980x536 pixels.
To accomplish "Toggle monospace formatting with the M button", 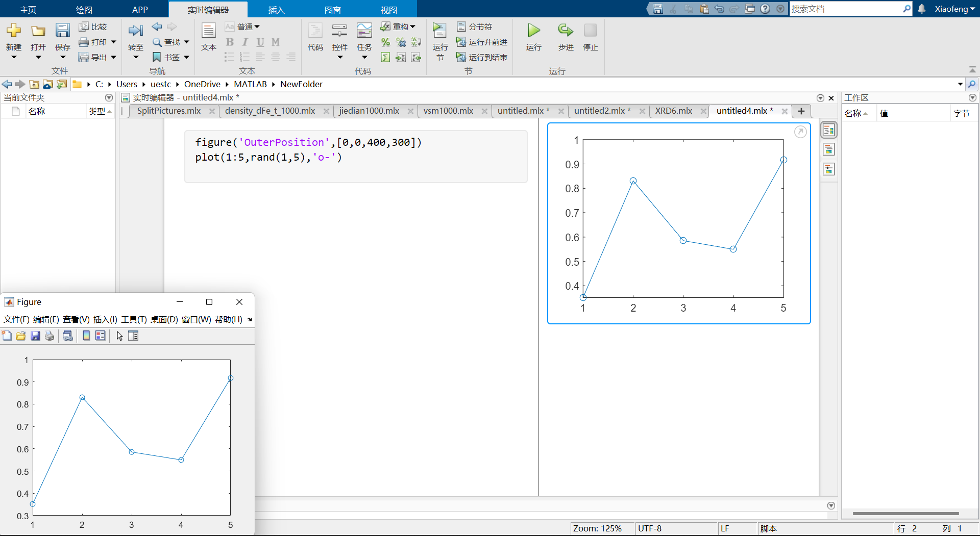I will pos(276,42).
